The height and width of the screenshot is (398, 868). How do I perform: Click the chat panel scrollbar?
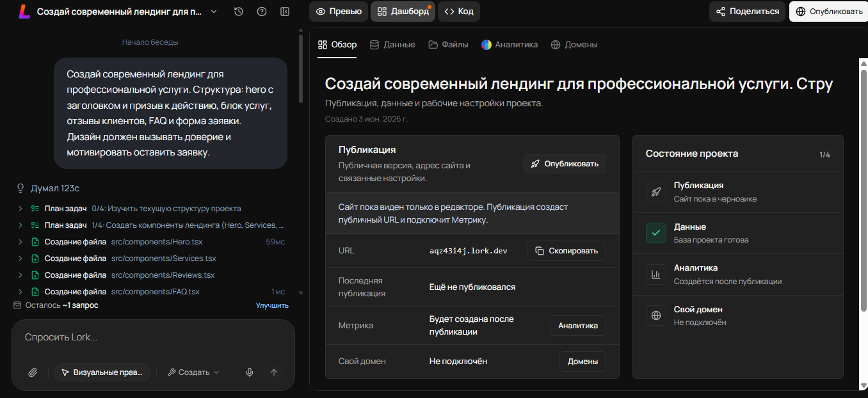(301, 69)
